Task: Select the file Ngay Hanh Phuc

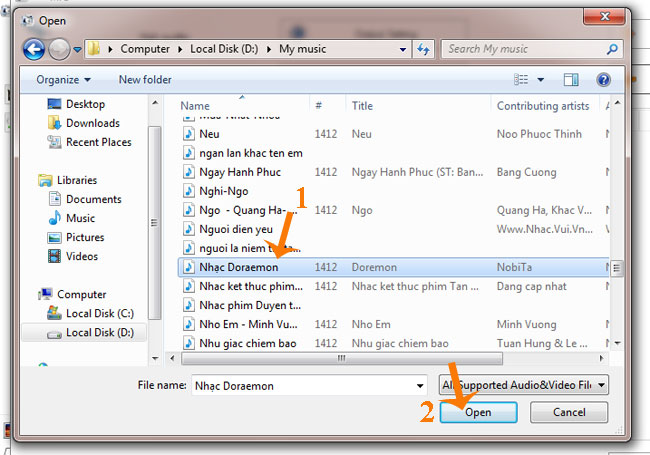Action: (240, 172)
